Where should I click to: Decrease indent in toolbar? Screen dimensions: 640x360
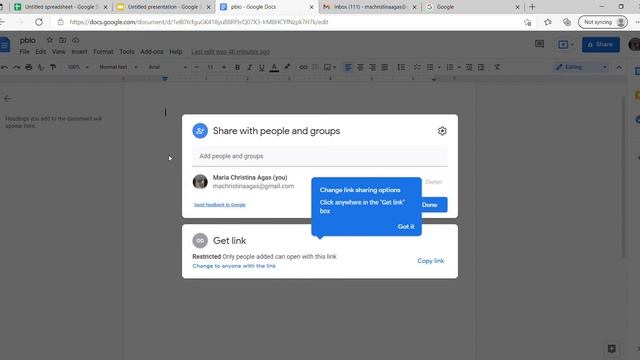click(469, 67)
